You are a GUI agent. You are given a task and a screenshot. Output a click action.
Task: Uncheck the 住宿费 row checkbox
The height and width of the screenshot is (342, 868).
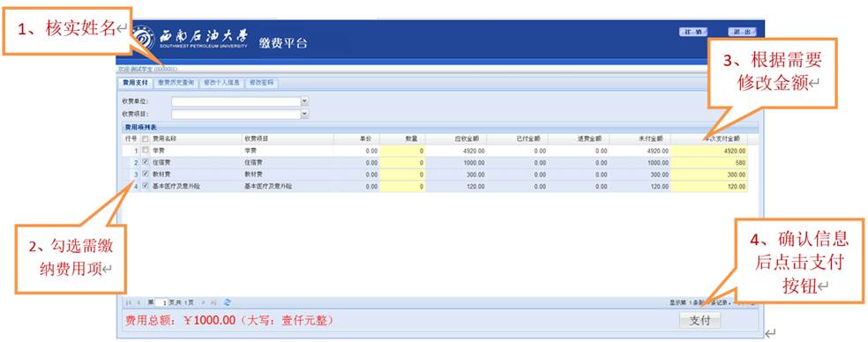(x=145, y=163)
